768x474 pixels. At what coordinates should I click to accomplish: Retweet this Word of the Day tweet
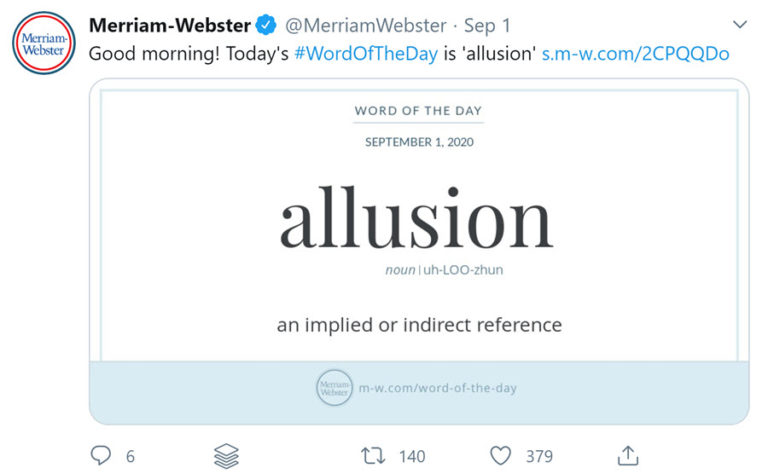tap(373, 456)
